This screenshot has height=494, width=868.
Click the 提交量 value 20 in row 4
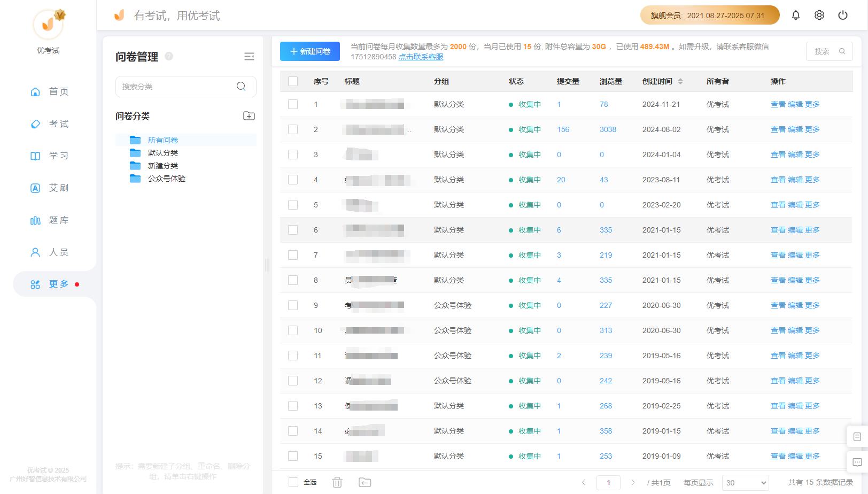pos(561,180)
